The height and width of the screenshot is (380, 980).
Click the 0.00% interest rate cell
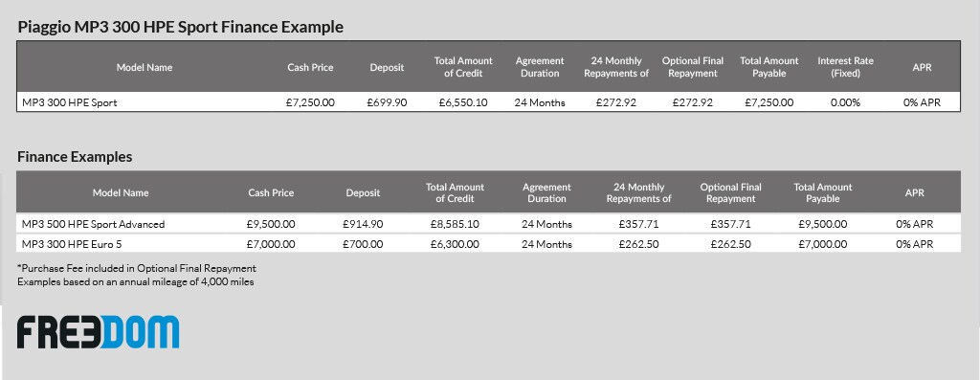(x=845, y=102)
